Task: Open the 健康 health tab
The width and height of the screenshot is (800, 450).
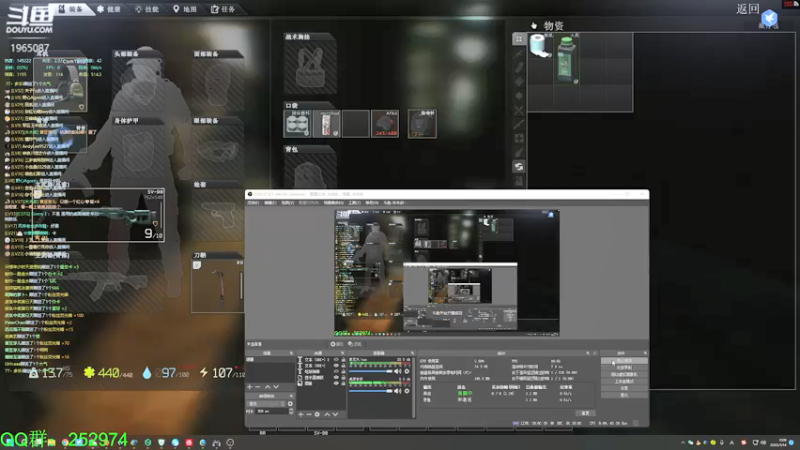Action: (109, 9)
